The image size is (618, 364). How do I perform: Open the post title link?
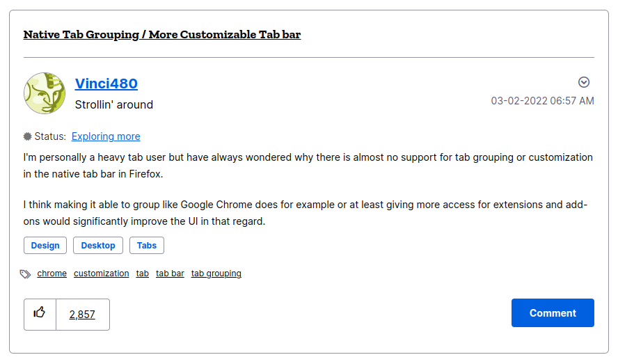click(x=162, y=34)
